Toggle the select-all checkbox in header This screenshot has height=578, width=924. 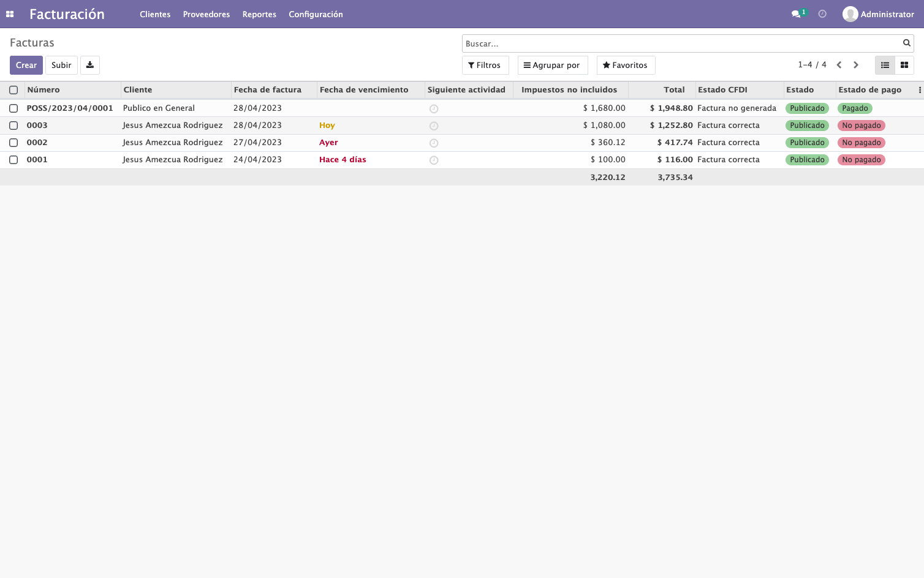[13, 90]
